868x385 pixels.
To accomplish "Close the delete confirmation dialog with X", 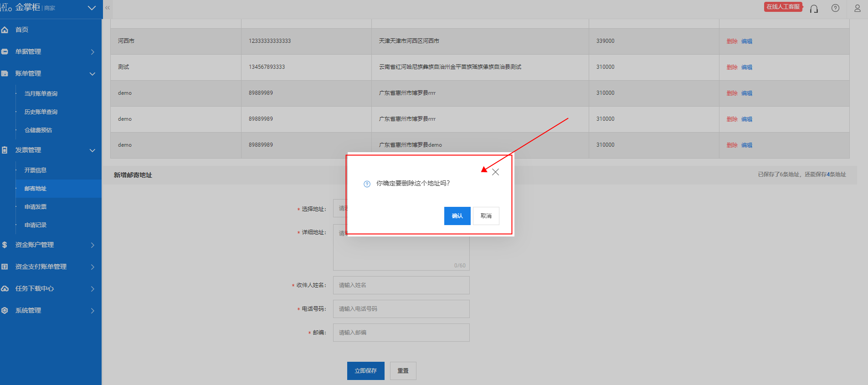I will 495,172.
